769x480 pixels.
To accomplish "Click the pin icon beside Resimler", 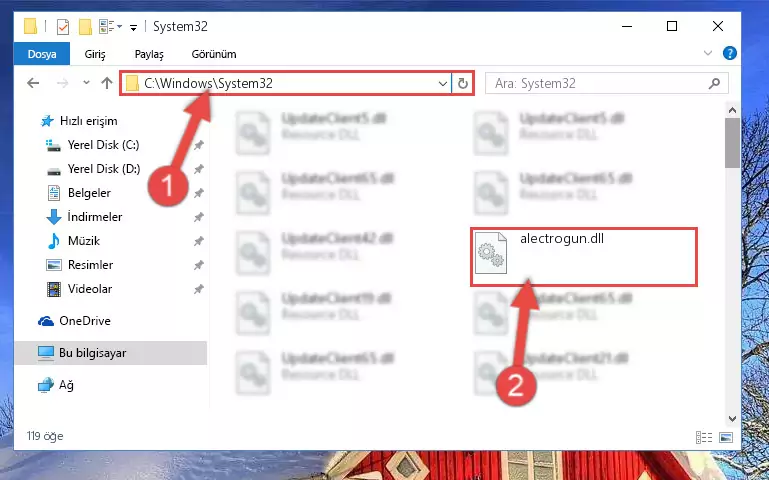I will (x=199, y=265).
